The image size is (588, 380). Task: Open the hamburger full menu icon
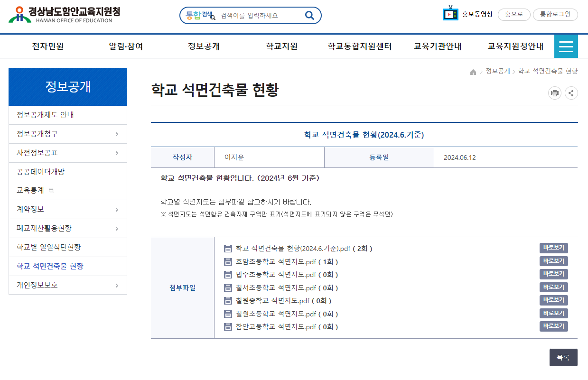[566, 46]
